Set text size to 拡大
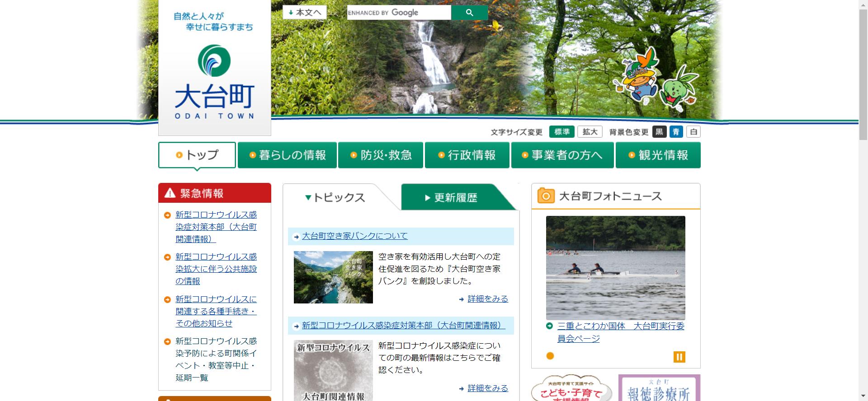The height and width of the screenshot is (401, 868). [590, 131]
